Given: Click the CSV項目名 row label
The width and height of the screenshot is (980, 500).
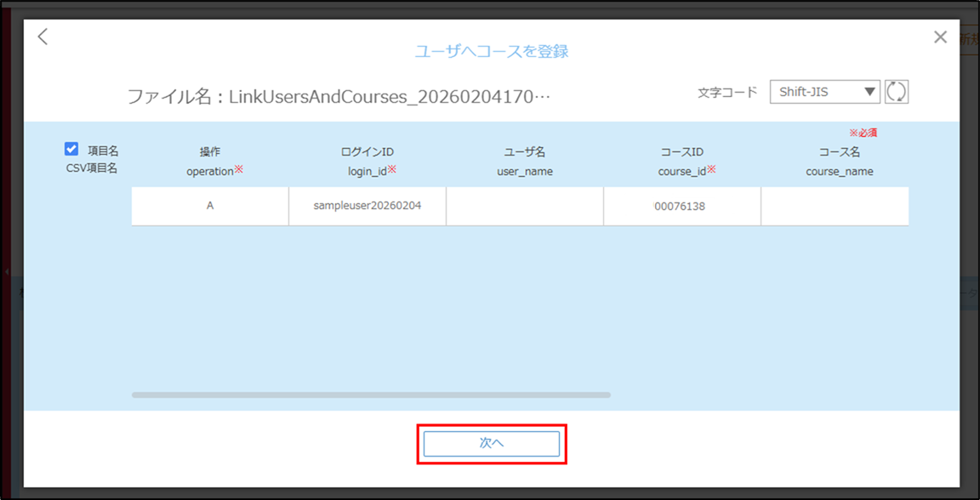Looking at the screenshot, I should pos(92,168).
